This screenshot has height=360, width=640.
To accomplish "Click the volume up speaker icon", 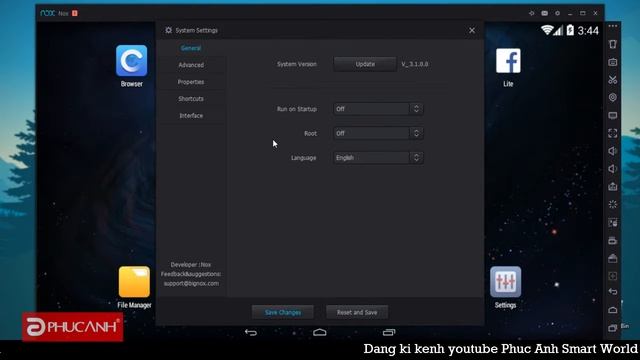I will coord(613,151).
